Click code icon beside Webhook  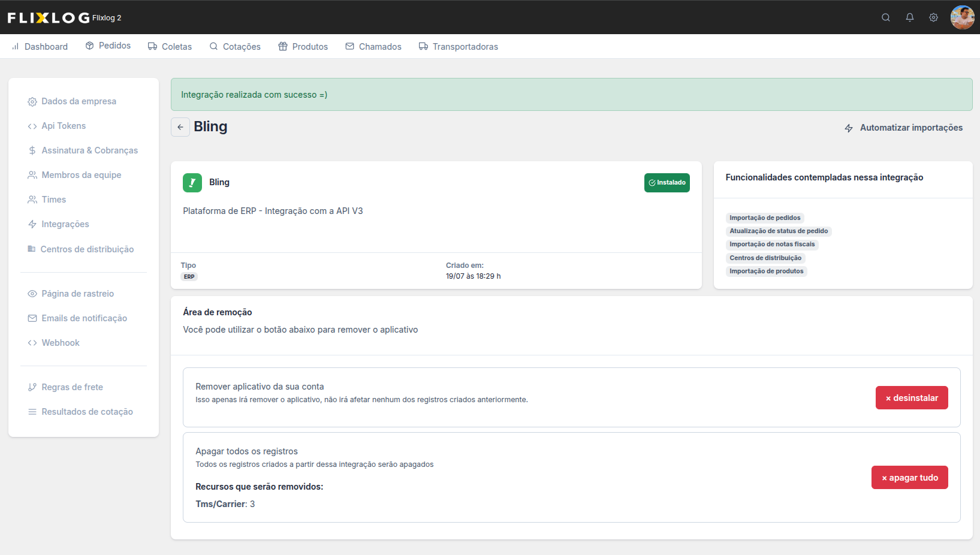[x=32, y=343]
